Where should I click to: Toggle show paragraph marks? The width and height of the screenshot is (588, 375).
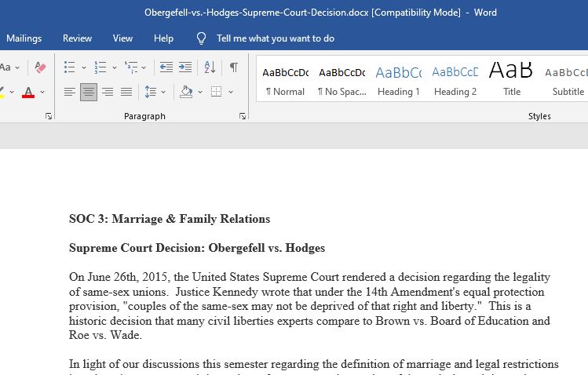pyautogui.click(x=234, y=67)
